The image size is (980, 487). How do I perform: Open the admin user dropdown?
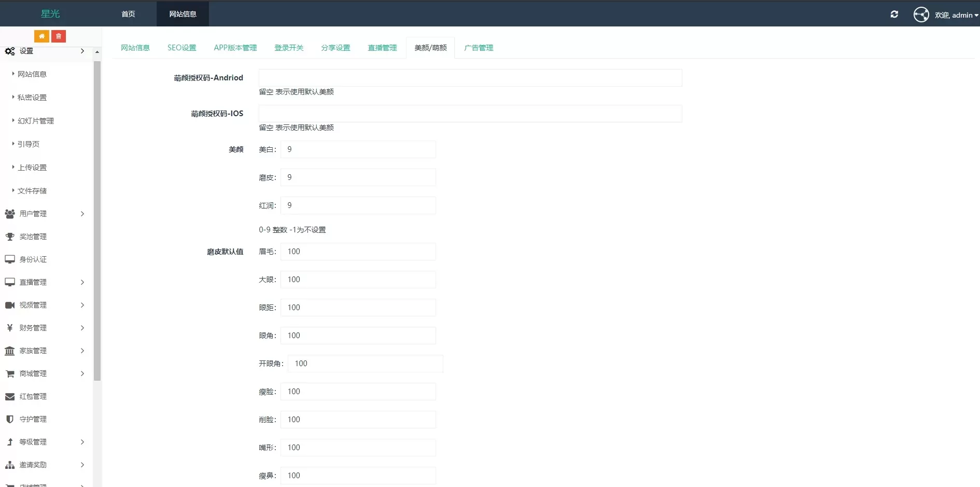pyautogui.click(x=957, y=15)
